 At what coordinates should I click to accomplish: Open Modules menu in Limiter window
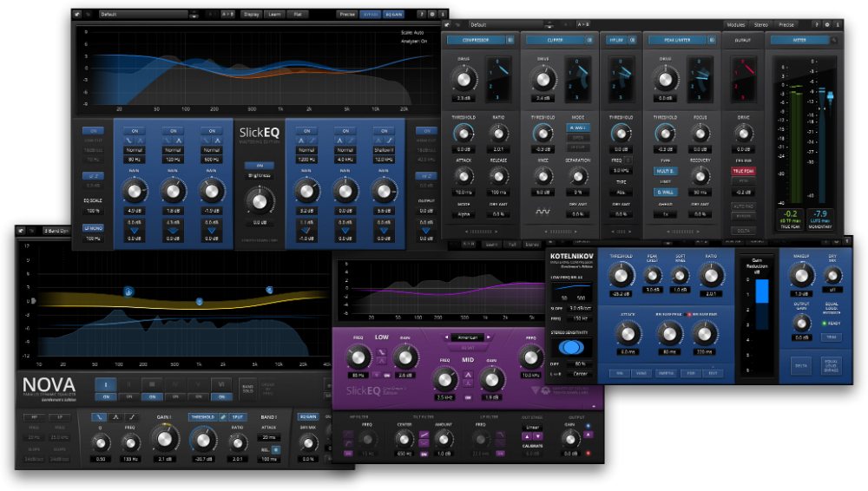[x=736, y=25]
